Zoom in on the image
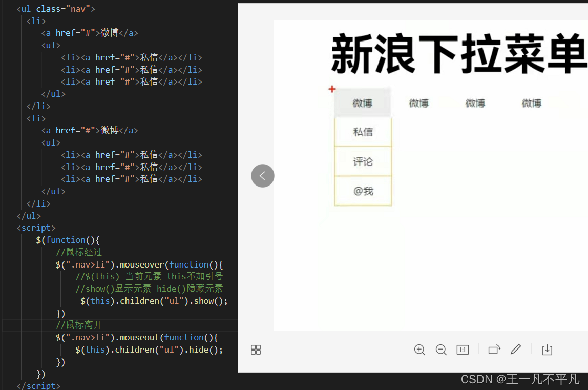Screen dimensions: 588x390 click(x=419, y=350)
